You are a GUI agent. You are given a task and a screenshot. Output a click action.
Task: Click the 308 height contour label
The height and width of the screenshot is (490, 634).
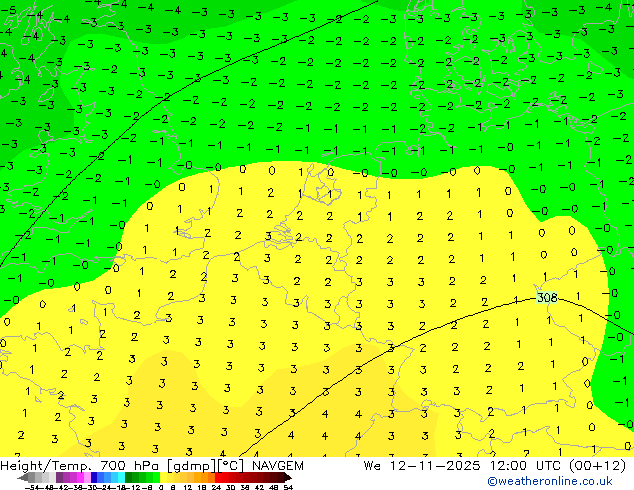[547, 298]
